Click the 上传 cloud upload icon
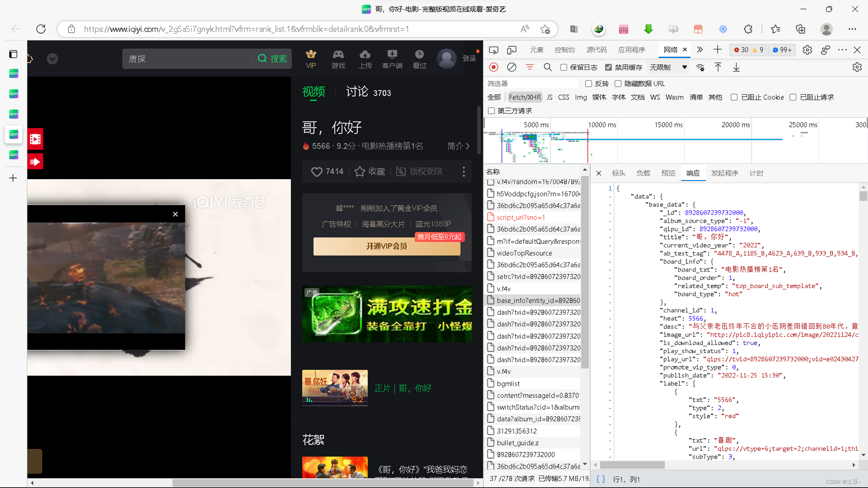 pos(365,55)
